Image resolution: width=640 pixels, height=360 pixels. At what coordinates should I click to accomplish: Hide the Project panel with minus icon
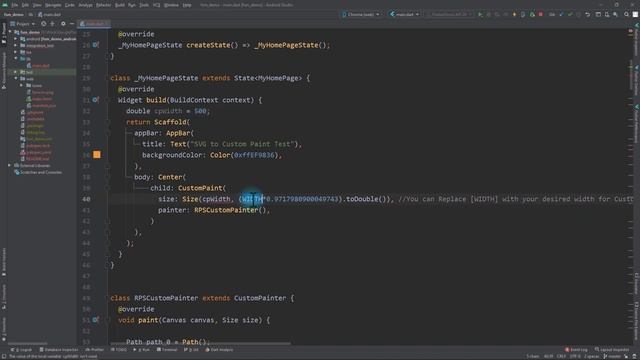tap(72, 24)
